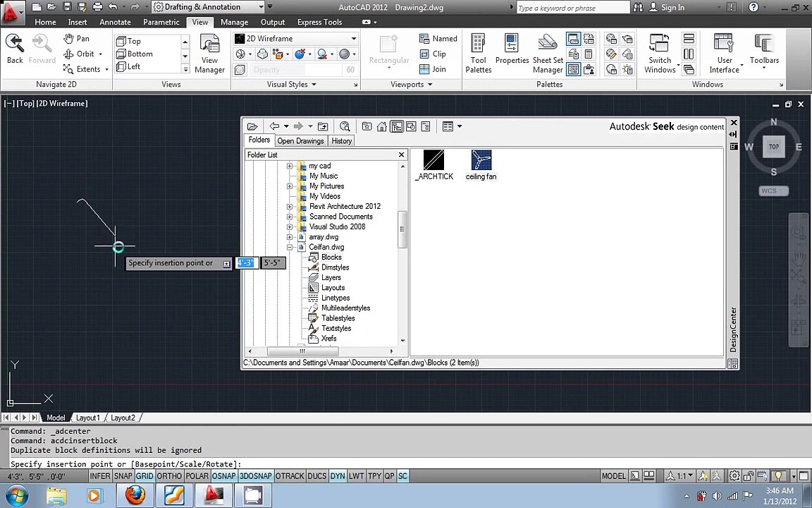Viewport: 812px width, 508px height.
Task: Click Named viewports
Action: coord(438,38)
